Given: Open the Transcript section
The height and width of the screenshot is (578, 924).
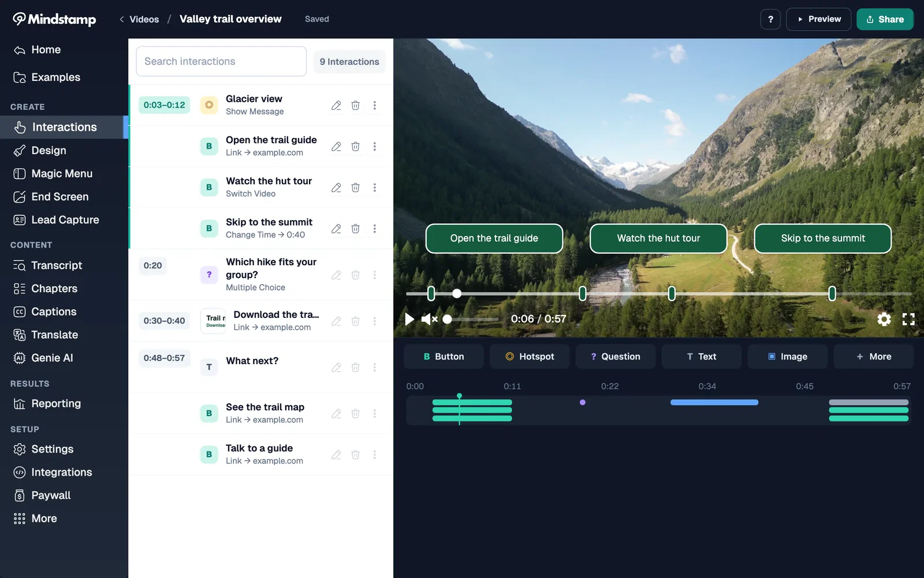Looking at the screenshot, I should pos(64,265).
